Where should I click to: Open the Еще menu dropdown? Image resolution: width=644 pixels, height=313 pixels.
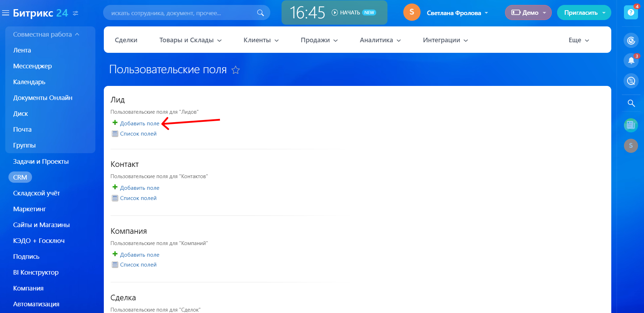579,40
